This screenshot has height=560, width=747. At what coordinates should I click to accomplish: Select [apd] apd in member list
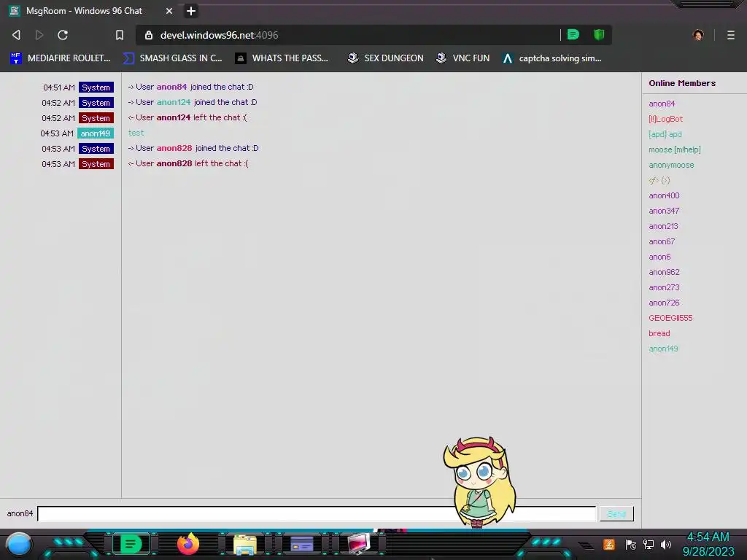(x=665, y=134)
